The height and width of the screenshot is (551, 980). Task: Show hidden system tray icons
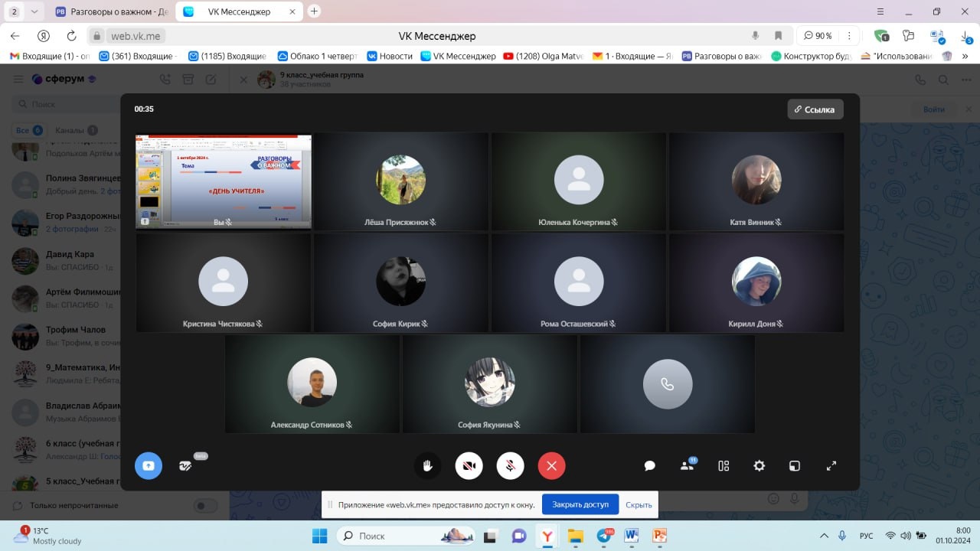tap(824, 536)
